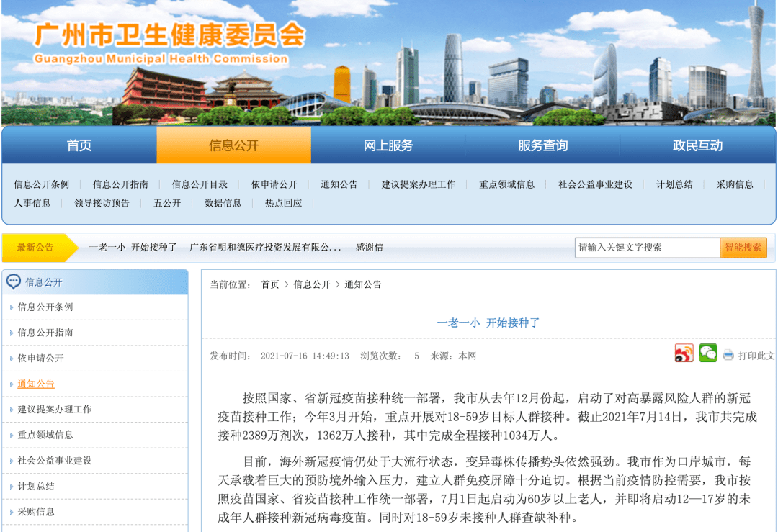The width and height of the screenshot is (778, 532).
Task: Open the 首页 main navigation tab
Action: (79, 145)
